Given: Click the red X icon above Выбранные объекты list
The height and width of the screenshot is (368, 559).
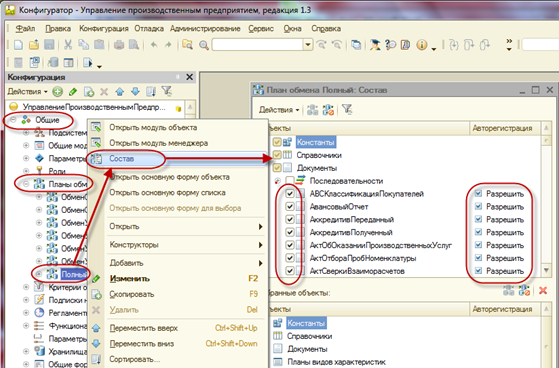Looking at the screenshot, I should pyautogui.click(x=543, y=291).
